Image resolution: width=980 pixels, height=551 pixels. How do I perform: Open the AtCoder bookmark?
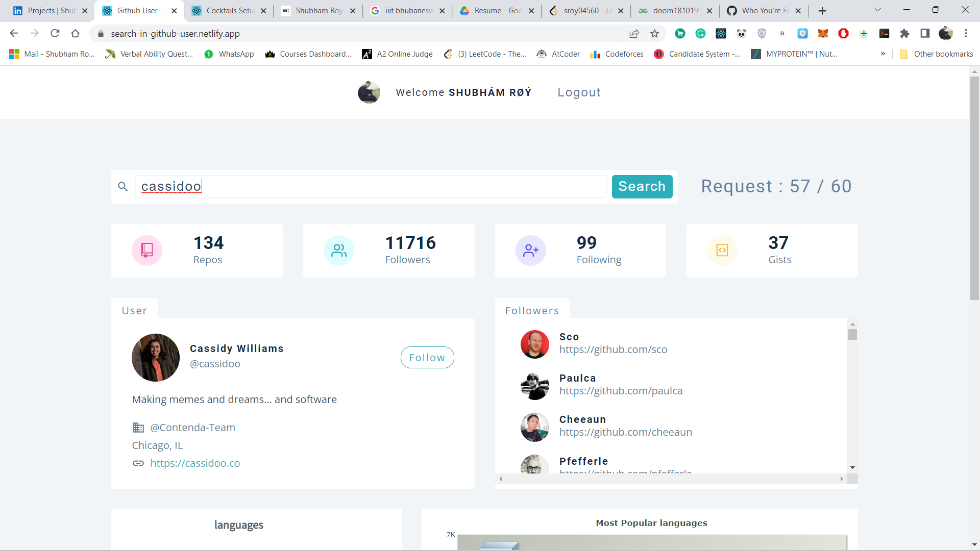pyautogui.click(x=558, y=54)
